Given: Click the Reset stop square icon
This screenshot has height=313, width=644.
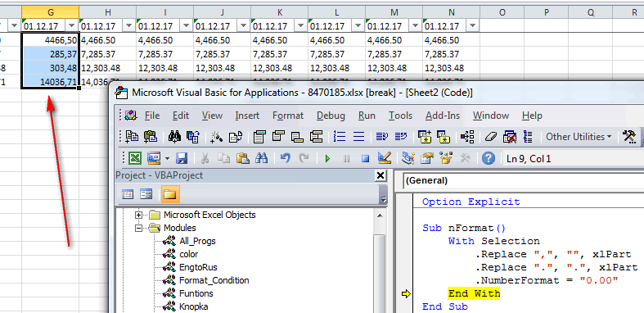Looking at the screenshot, I should 365,158.
